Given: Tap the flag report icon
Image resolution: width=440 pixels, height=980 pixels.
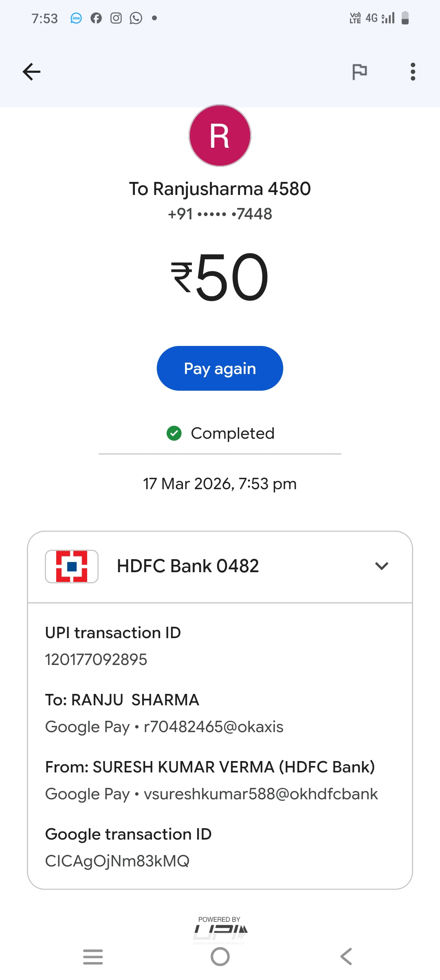Looking at the screenshot, I should [359, 72].
